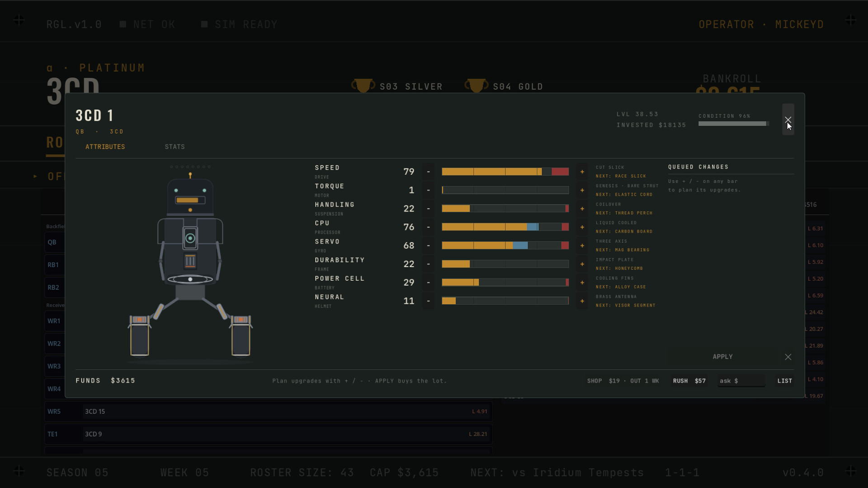Close the 3CD 1 robot dialog
Screen dimensions: 868x488
[x=788, y=120]
